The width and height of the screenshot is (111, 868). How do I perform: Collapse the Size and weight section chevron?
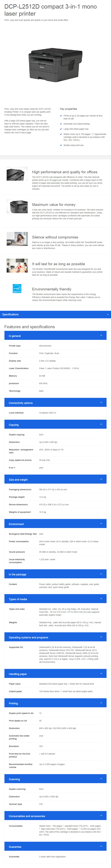[x=101, y=479]
